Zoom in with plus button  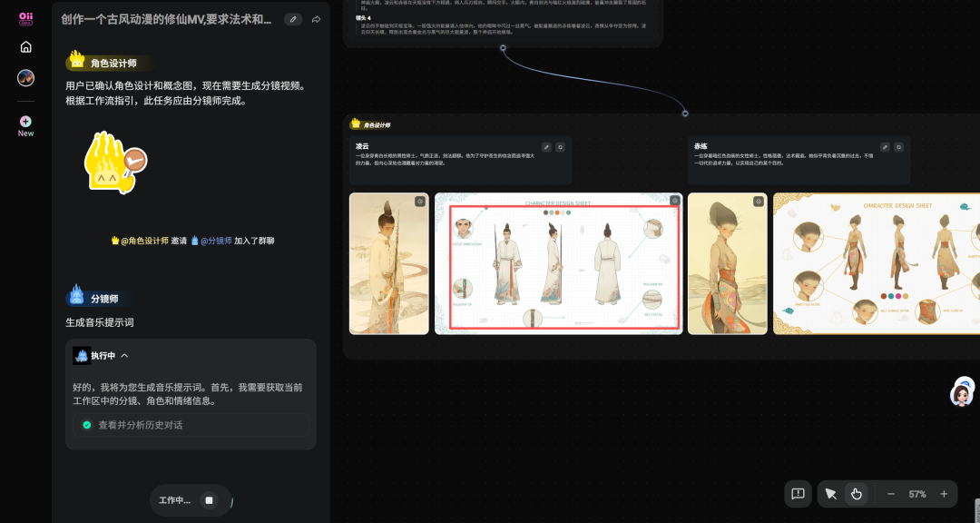(944, 494)
